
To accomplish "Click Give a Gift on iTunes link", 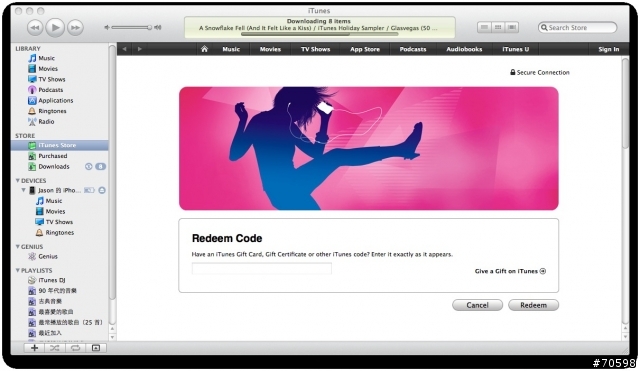I will pyautogui.click(x=510, y=271).
